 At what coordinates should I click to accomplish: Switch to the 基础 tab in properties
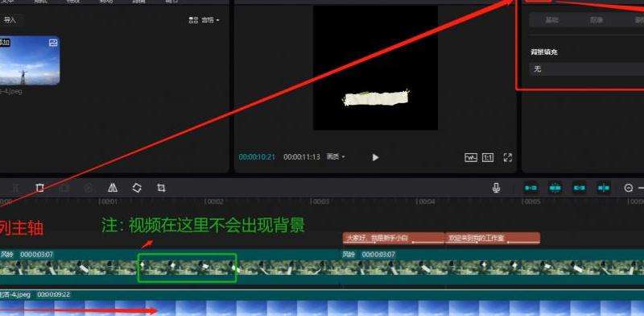coord(551,20)
